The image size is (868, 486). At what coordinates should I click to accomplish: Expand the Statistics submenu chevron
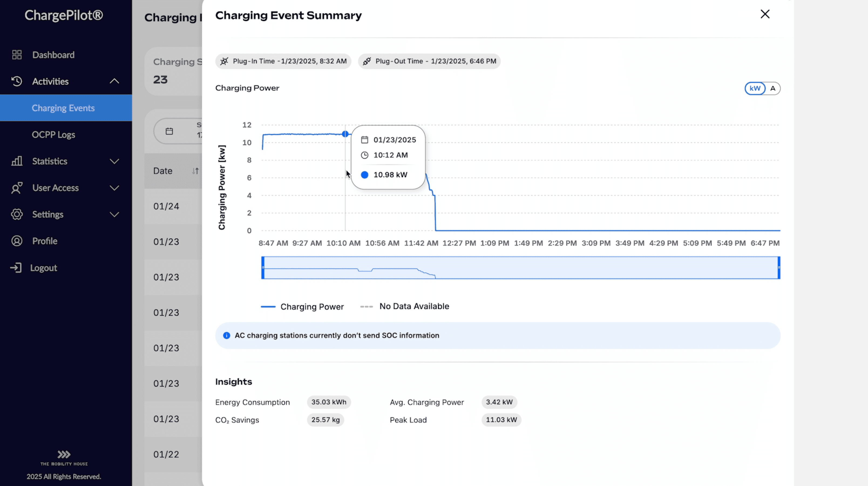(114, 161)
